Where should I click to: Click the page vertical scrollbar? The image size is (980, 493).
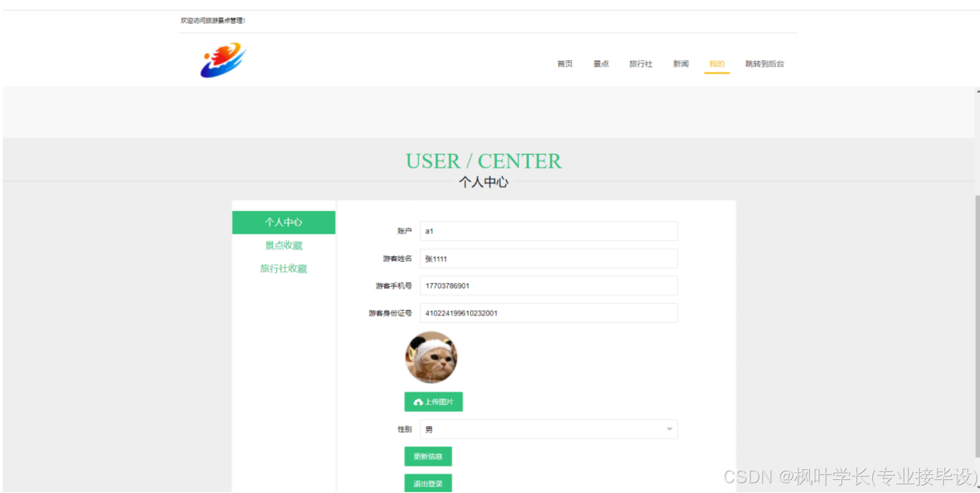pyautogui.click(x=977, y=326)
